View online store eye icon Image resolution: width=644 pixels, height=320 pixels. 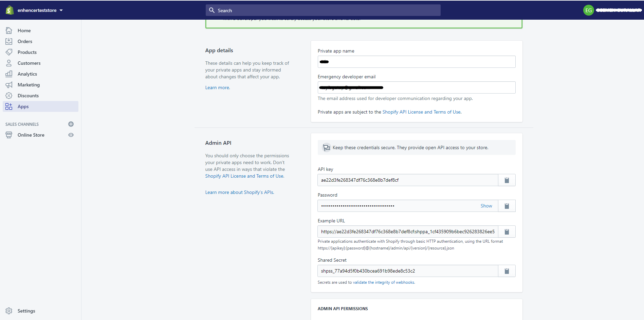point(71,135)
